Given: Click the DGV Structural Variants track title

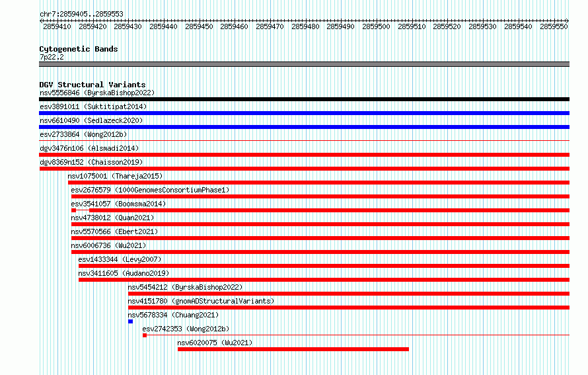Looking at the screenshot, I should point(92,85).
